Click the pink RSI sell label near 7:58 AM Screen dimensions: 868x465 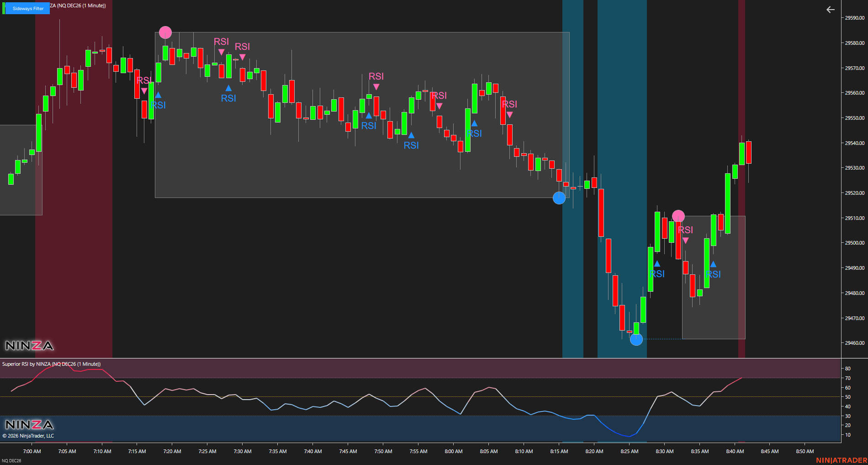(439, 96)
